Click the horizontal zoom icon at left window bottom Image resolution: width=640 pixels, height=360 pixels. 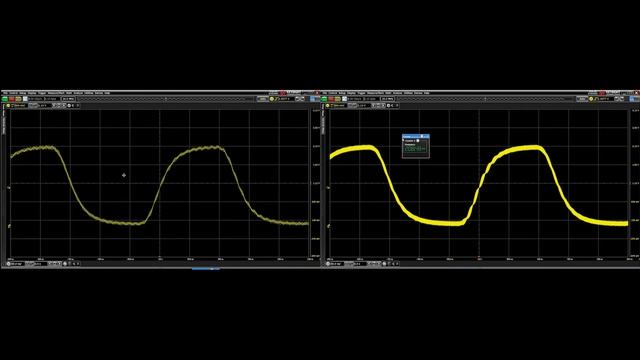[x=65, y=264]
